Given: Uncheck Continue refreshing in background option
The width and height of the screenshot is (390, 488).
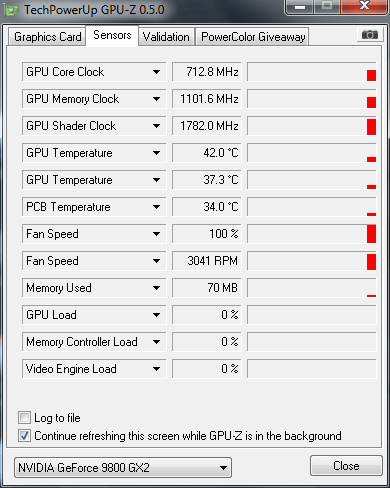Looking at the screenshot, I should click(x=24, y=435).
